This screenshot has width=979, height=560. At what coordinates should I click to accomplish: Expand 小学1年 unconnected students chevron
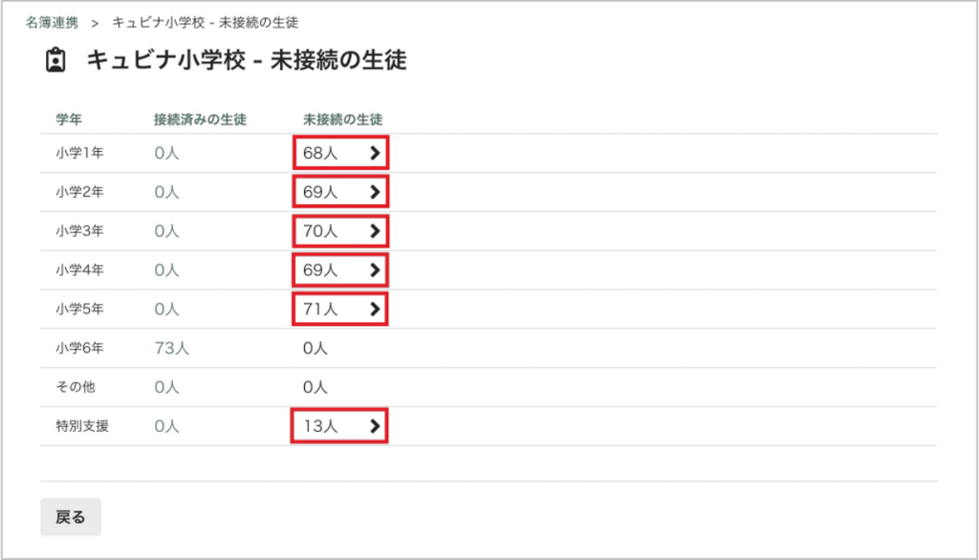pyautogui.click(x=375, y=153)
